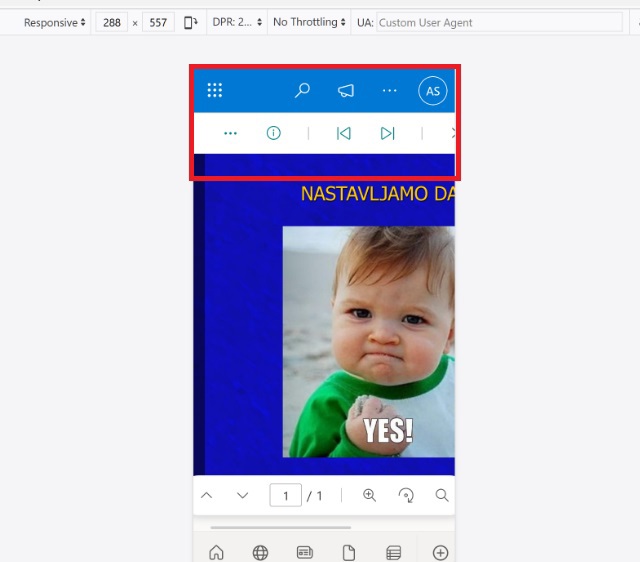Open the teal three-dot menu in white toolbar
Screen dimensions: 640x562
231,133
